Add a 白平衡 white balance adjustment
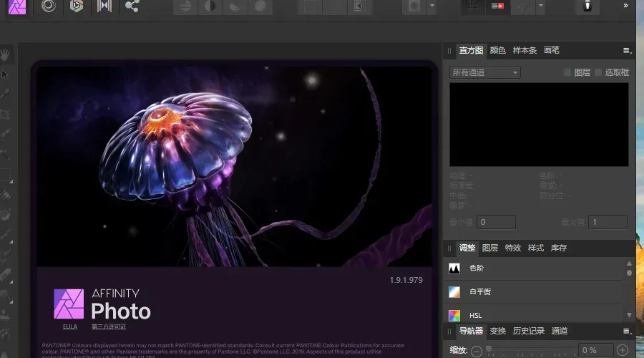644x358 pixels. (454, 292)
